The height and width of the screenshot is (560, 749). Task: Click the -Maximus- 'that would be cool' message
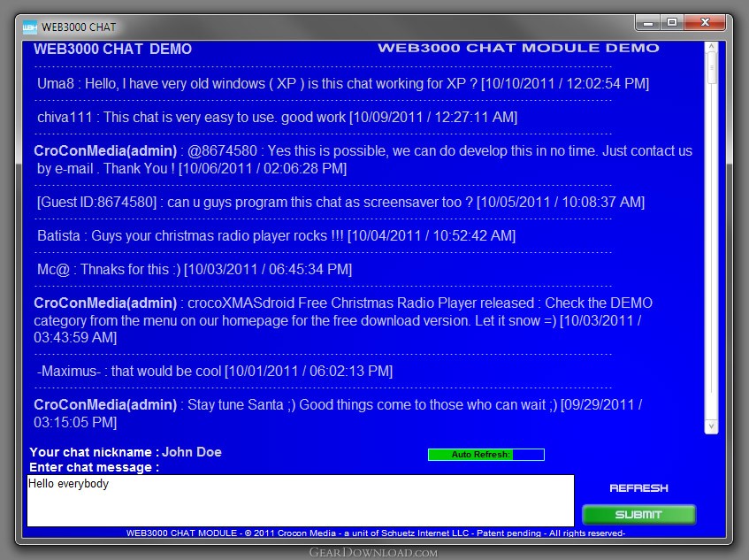pyautogui.click(x=215, y=372)
